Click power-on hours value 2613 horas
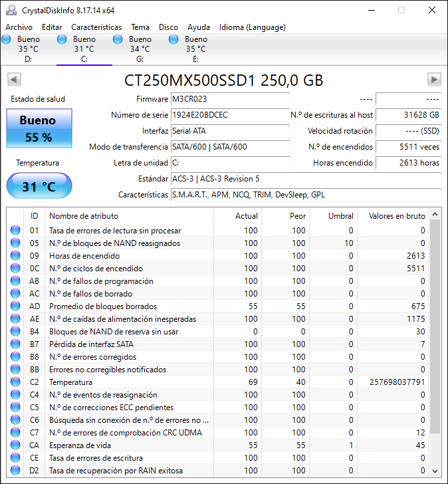Image resolution: width=448 pixels, height=484 pixels. [x=409, y=163]
